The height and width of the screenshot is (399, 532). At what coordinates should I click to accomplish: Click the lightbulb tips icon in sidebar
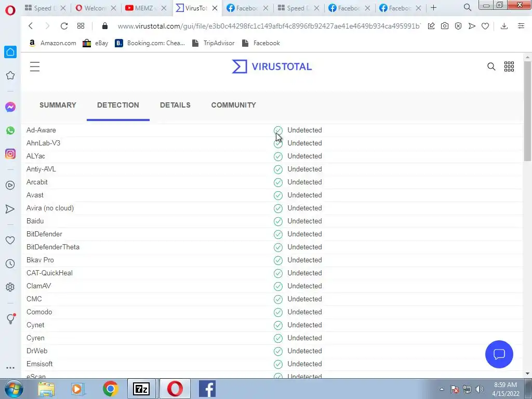[x=11, y=318]
